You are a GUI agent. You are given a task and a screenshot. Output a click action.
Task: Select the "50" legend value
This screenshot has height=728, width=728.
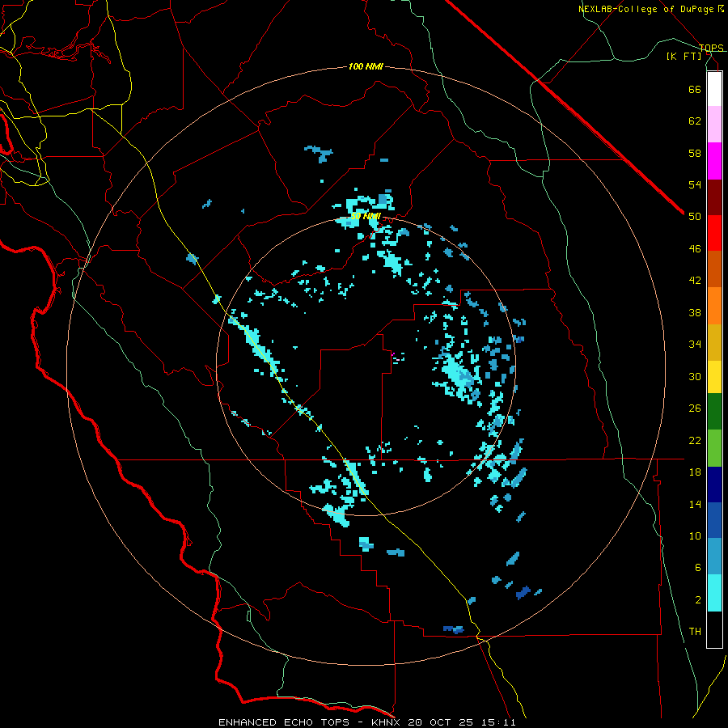(695, 217)
